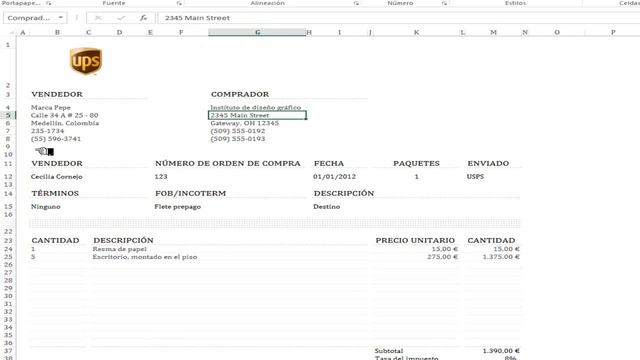
Task: Click the '(509) 555-0193' cell
Action: click(x=238, y=139)
